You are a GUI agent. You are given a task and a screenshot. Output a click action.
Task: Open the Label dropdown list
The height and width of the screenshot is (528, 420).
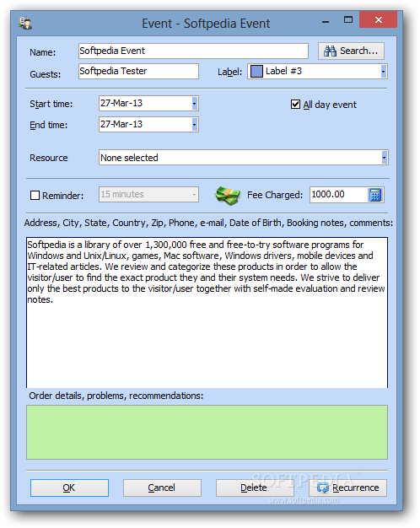coord(383,72)
